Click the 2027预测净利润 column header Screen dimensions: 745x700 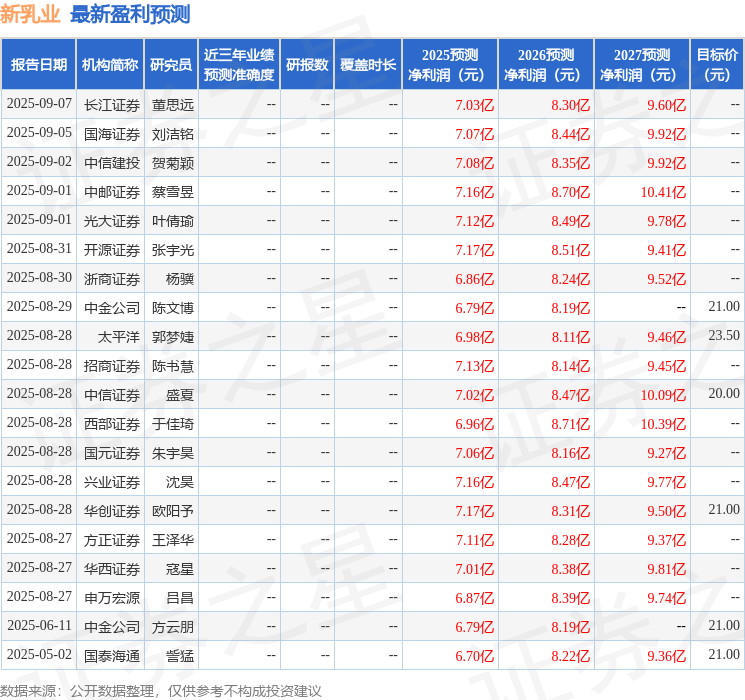pos(642,65)
